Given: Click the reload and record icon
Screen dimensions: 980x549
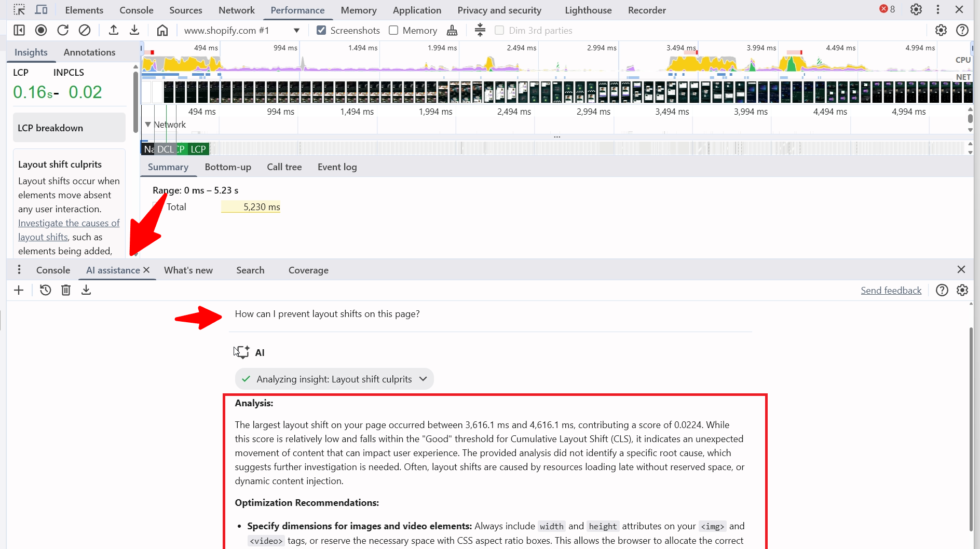Looking at the screenshot, I should 63,31.
